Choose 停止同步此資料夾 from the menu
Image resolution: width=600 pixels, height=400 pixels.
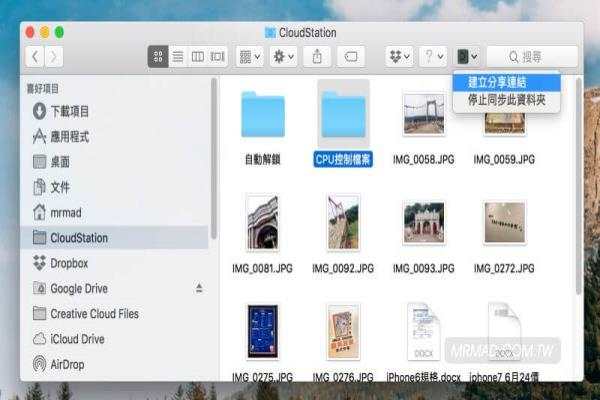(x=507, y=100)
